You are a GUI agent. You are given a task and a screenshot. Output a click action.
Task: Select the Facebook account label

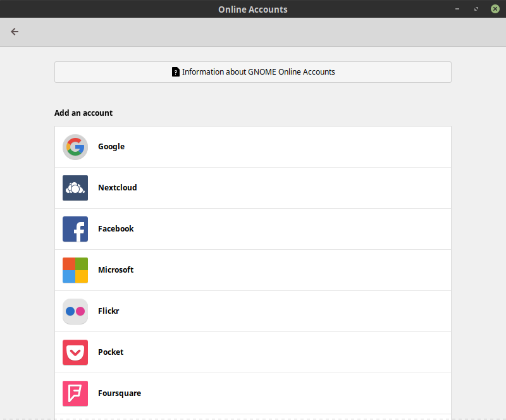coord(116,228)
